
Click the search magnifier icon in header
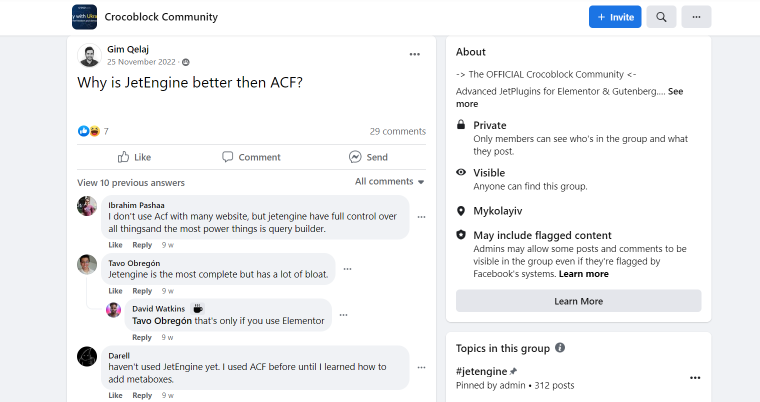pyautogui.click(x=661, y=17)
